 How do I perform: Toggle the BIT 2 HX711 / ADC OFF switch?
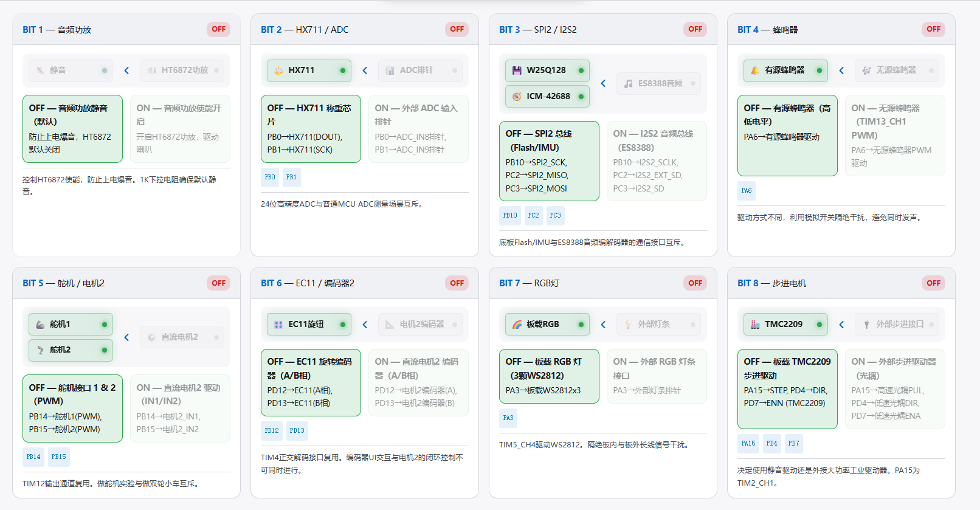(x=457, y=29)
